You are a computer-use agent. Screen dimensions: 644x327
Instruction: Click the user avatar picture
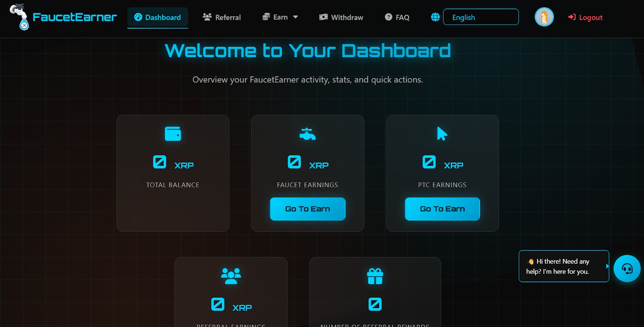pyautogui.click(x=544, y=17)
